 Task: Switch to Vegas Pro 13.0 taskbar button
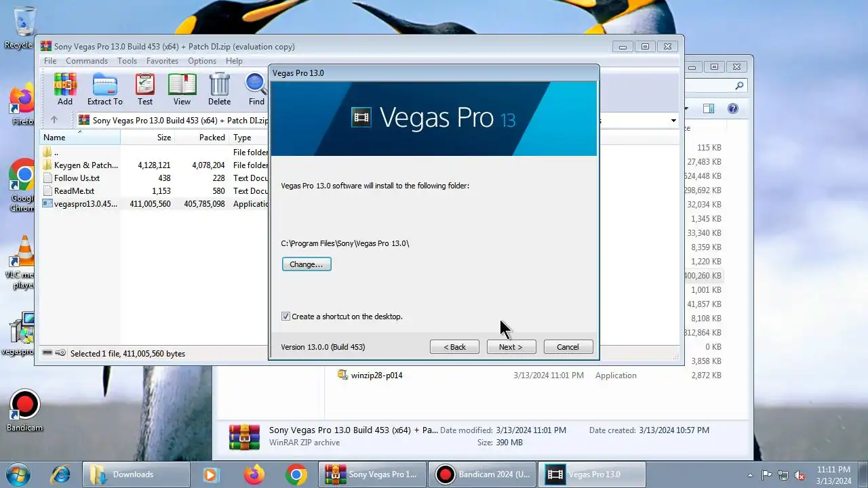click(592, 474)
